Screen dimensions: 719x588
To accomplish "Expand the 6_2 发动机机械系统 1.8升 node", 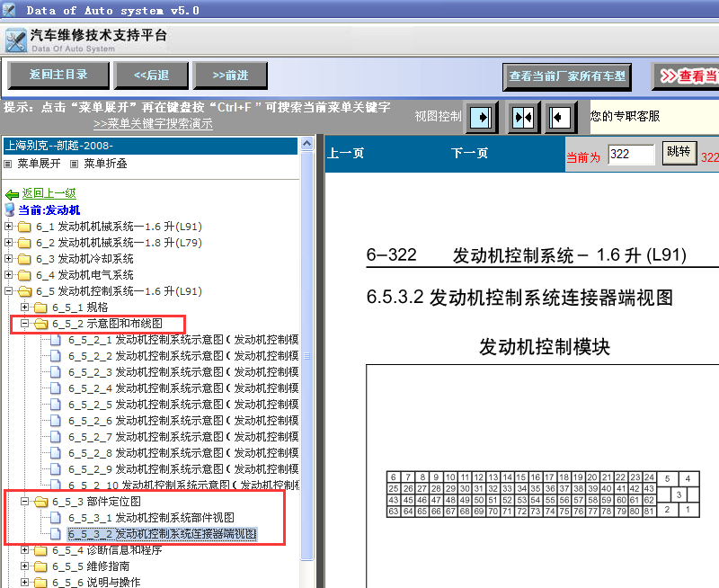I will click(x=8, y=242).
